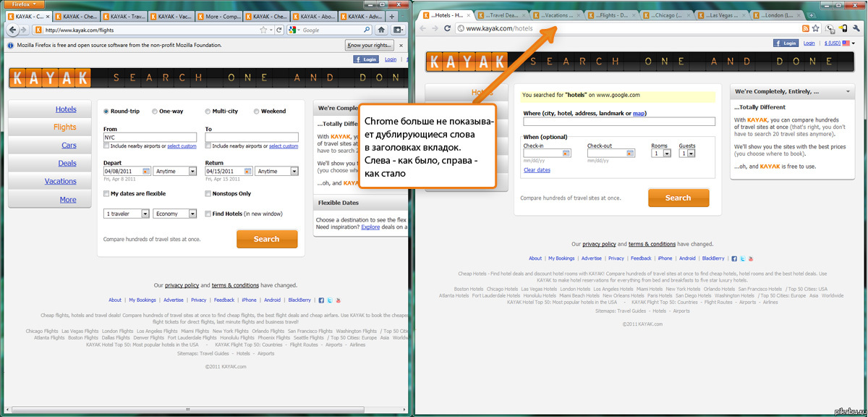
Task: Open the Depart date calendar icon
Action: [146, 172]
